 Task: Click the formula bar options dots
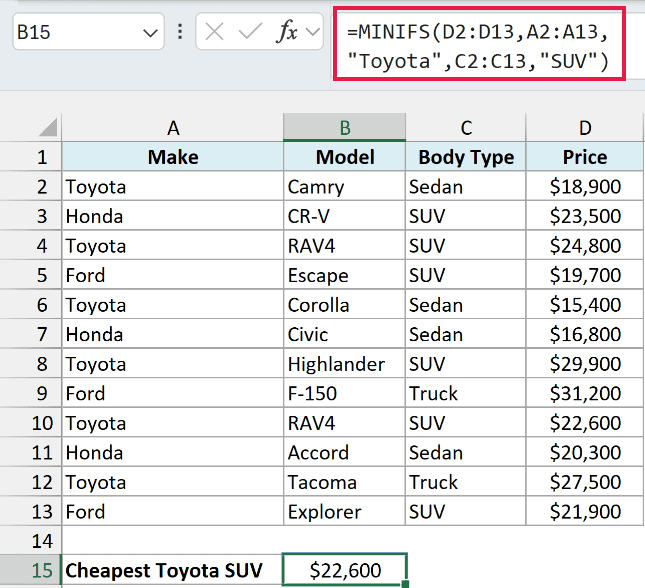click(x=180, y=32)
